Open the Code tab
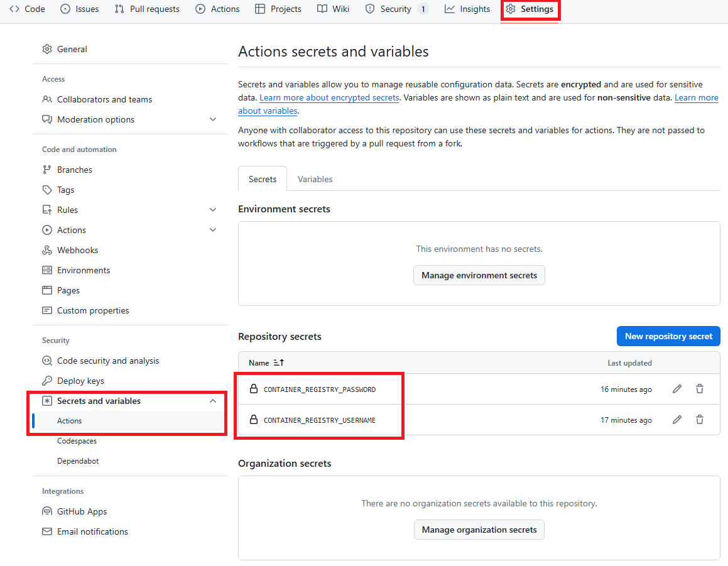The image size is (728, 566). (x=28, y=9)
